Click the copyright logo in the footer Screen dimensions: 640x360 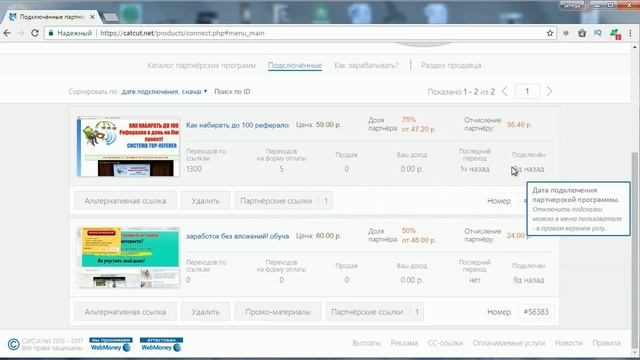[x=13, y=344]
